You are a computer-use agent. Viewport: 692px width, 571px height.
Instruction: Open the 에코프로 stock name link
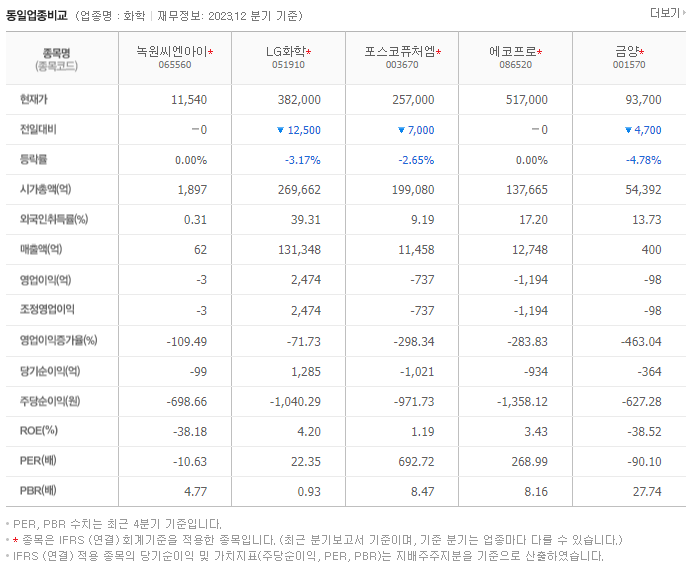(x=513, y=52)
